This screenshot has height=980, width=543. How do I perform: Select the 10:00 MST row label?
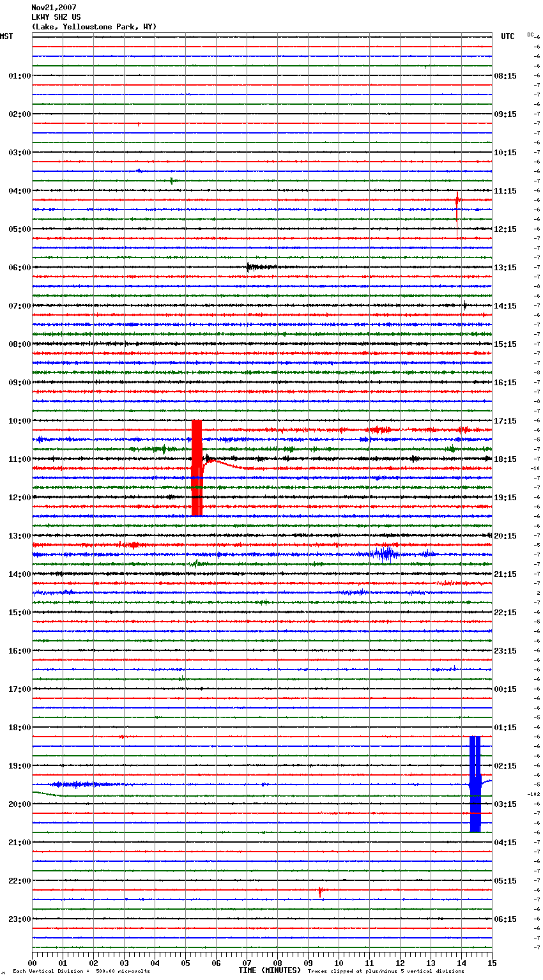19,421
